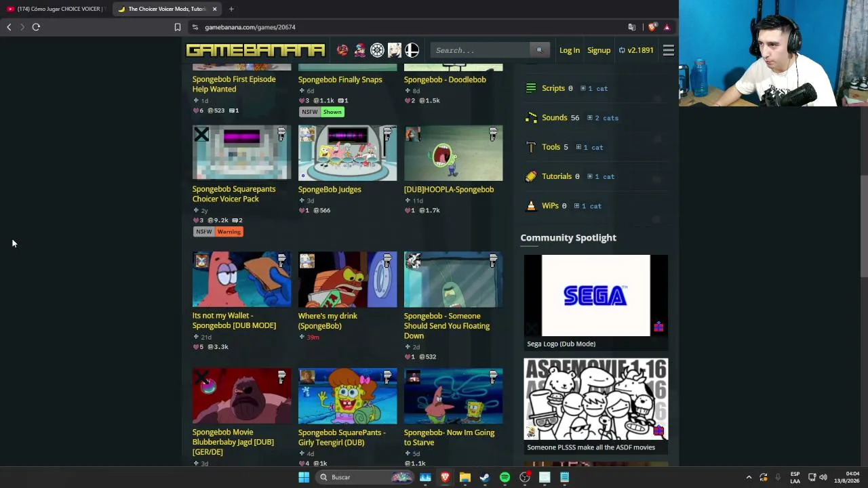Open 'Spongebob Finally Snaps' link

click(340, 79)
